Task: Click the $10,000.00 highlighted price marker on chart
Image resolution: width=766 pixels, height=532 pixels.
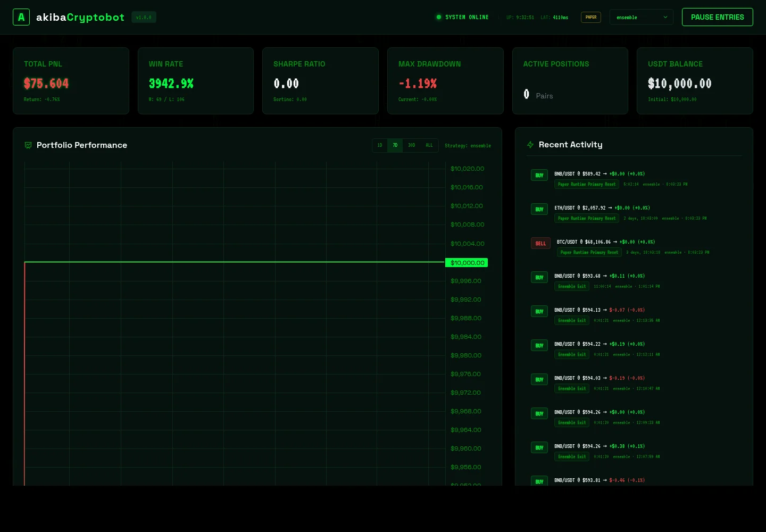Action: [x=467, y=263]
